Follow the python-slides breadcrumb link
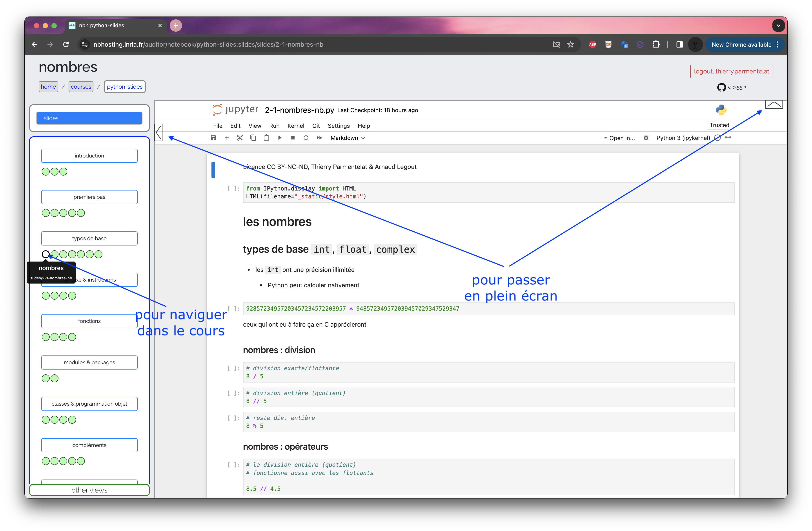812x531 pixels. pos(125,87)
